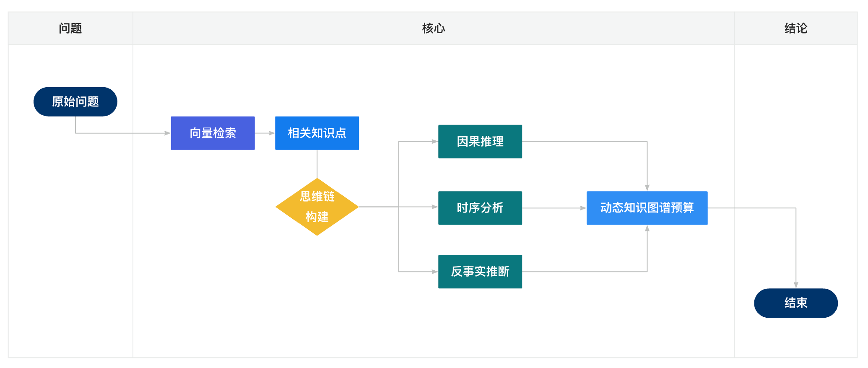Select the 核心 swimlane header
Image resolution: width=868 pixels, height=368 pixels.
(x=433, y=29)
